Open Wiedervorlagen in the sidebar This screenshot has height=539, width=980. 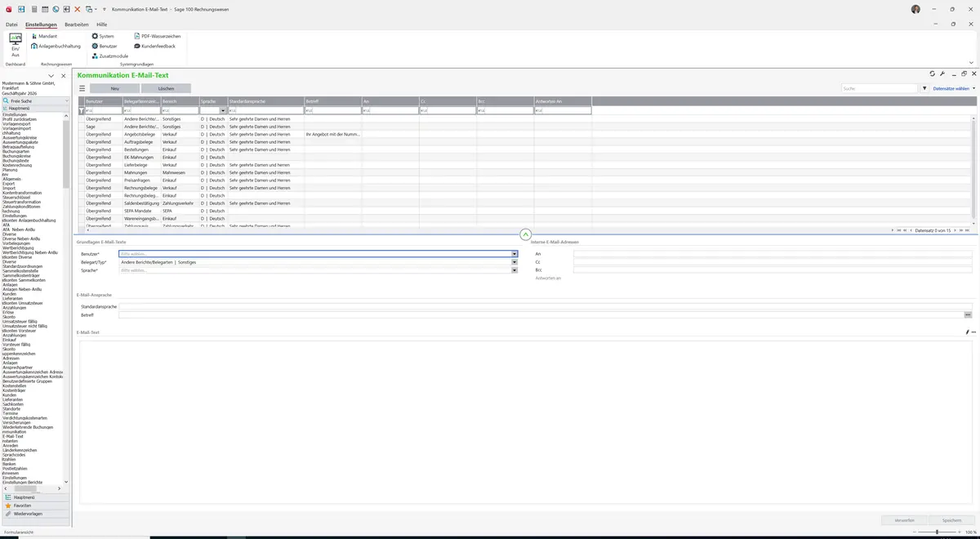point(36,514)
